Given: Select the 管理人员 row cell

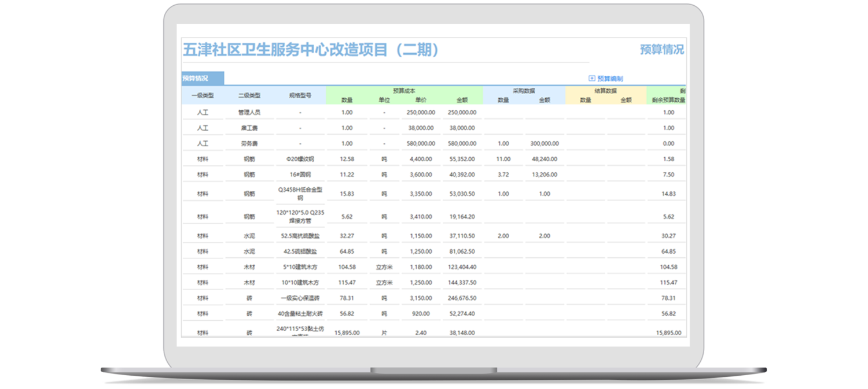Looking at the screenshot, I should [249, 113].
